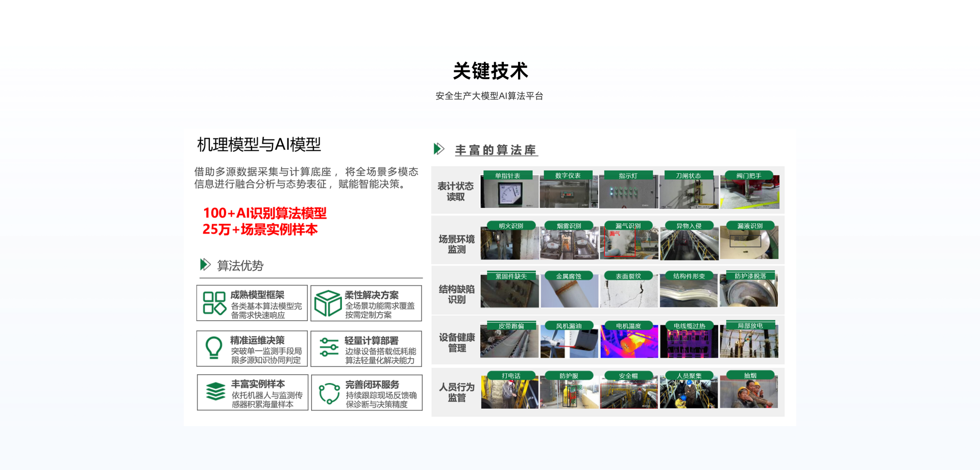Click the sliders icon beside 轻量计算部署

pos(329,347)
